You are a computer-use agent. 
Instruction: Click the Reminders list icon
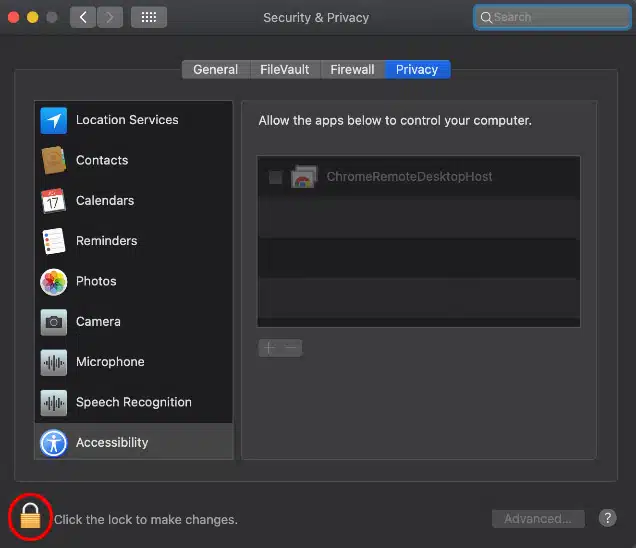[x=54, y=241]
